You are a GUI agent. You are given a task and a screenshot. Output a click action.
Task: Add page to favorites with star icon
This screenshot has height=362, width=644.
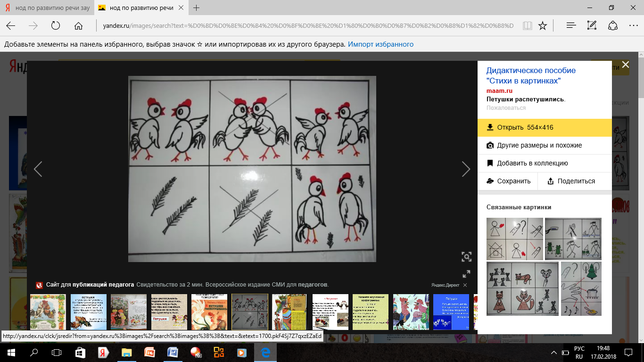coord(543,25)
